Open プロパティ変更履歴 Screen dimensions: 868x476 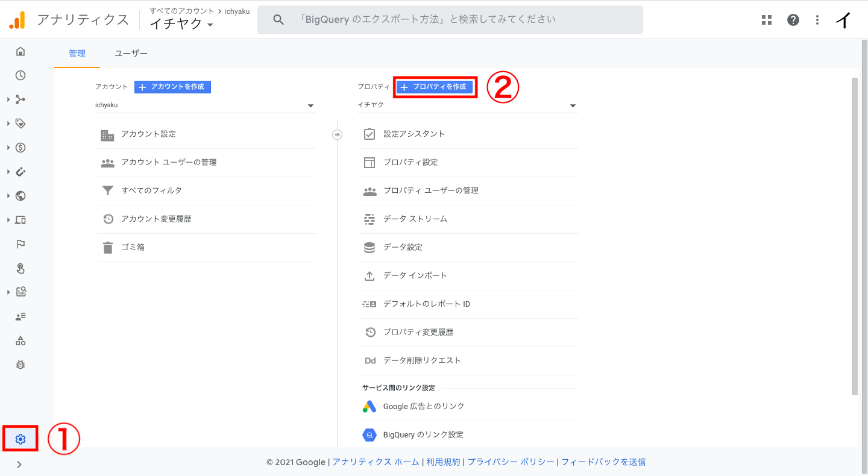pyautogui.click(x=468, y=333)
